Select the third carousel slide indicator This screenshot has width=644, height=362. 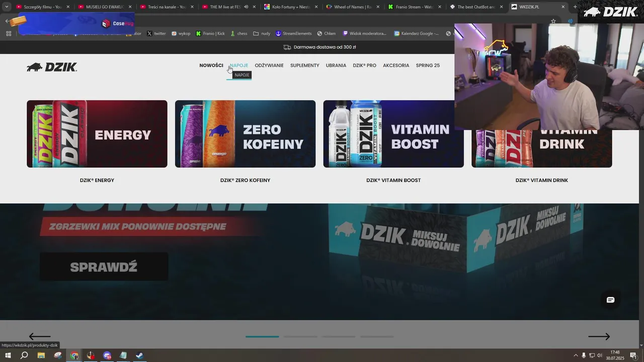pyautogui.click(x=338, y=336)
